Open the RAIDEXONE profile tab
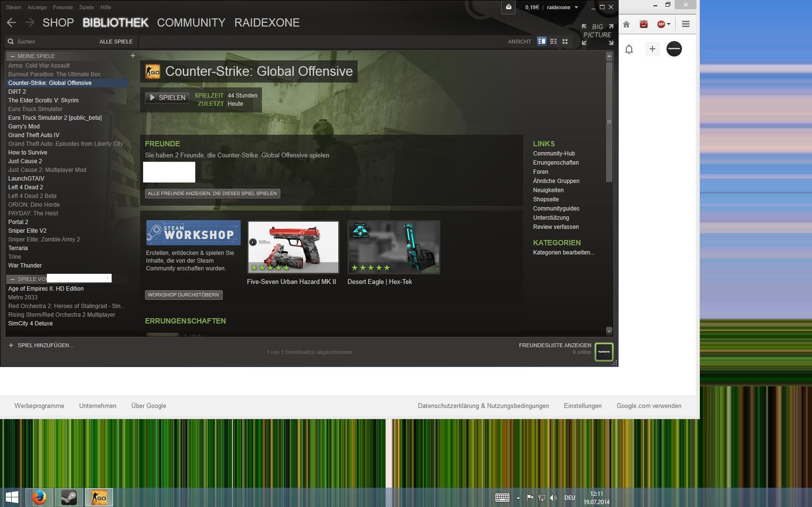The width and height of the screenshot is (812, 507). pyautogui.click(x=267, y=23)
